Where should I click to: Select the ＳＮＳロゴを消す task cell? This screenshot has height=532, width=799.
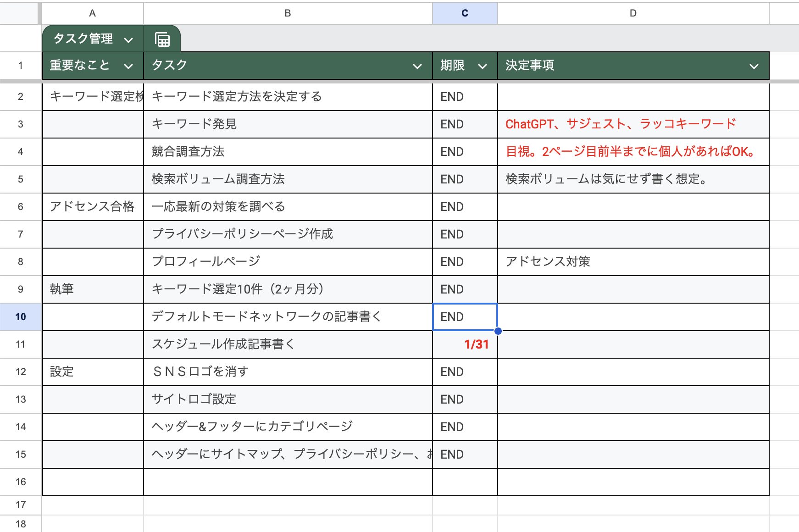[288, 371]
